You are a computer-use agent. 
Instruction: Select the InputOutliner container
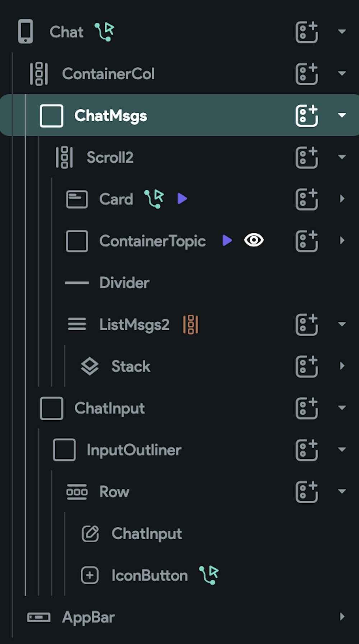click(x=134, y=450)
